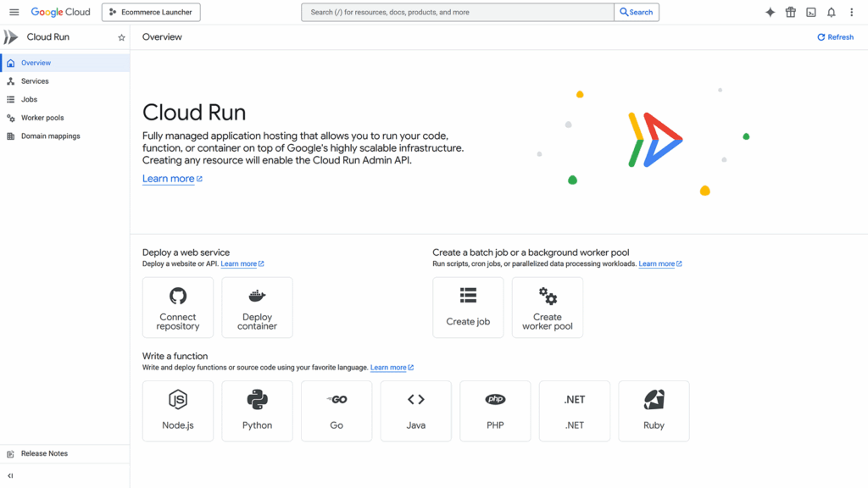
Task: Choose the Java function card
Action: 415,411
